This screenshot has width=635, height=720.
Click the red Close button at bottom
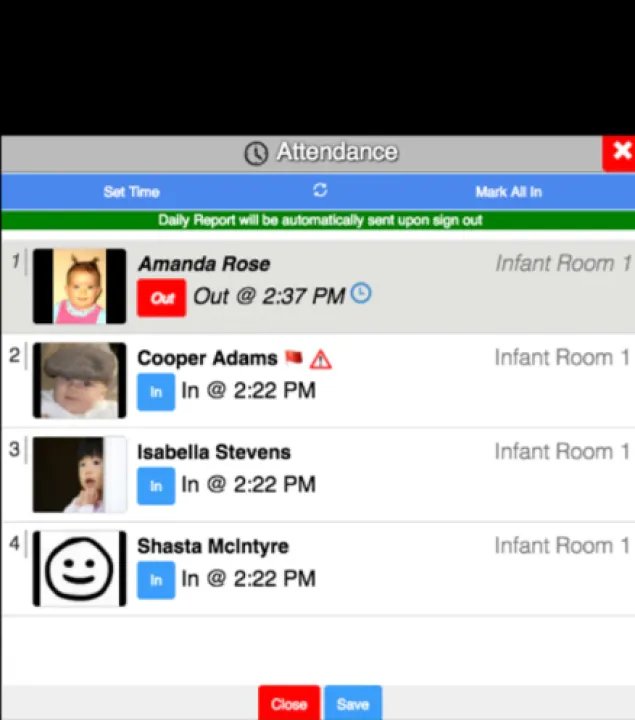[288, 704]
